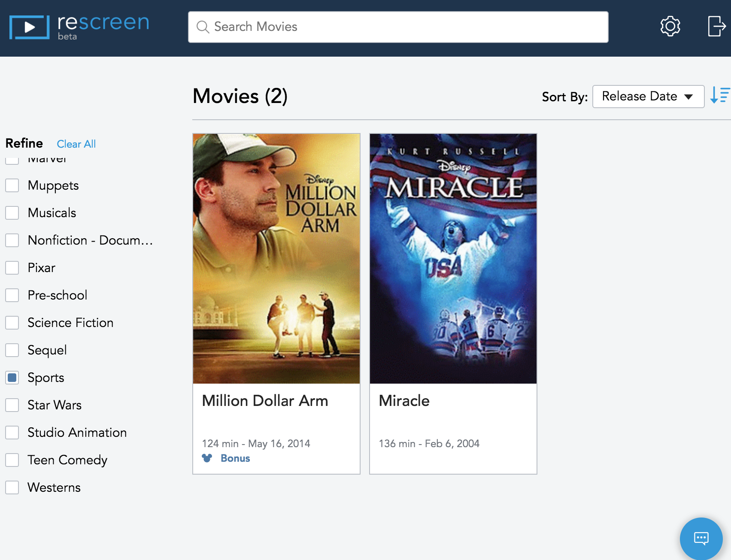This screenshot has height=560, width=731.
Task: Click '136 min - Feb 6, 2004' text
Action: click(429, 444)
